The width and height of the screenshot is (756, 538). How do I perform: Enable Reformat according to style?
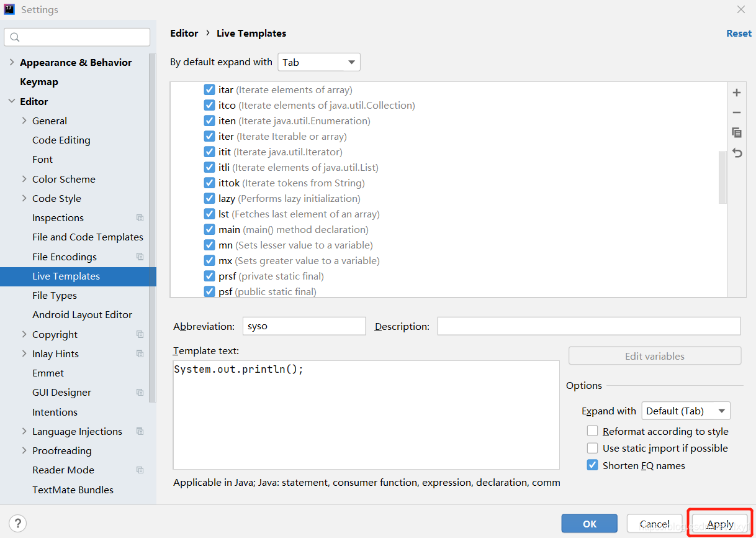point(593,431)
